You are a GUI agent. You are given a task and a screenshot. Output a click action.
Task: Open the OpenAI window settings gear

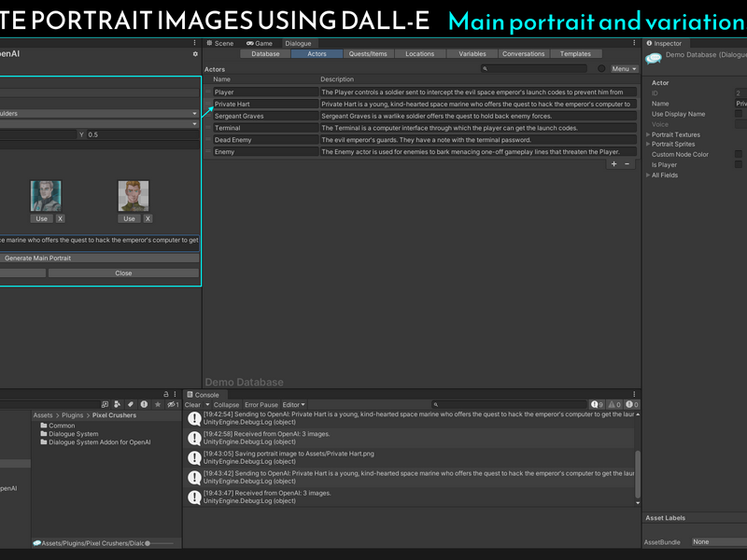[195, 54]
